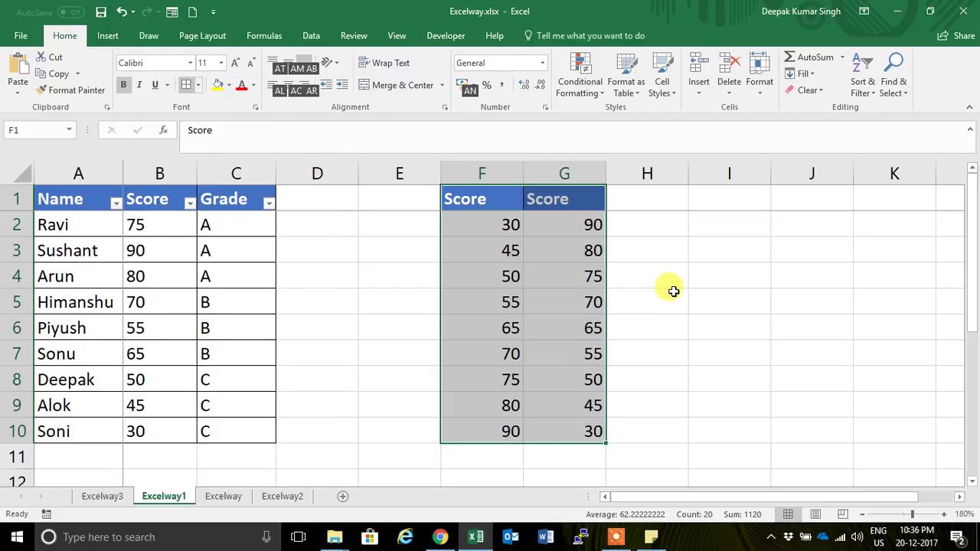
Task: Toggle Wrap Text on selected cells
Action: click(384, 63)
